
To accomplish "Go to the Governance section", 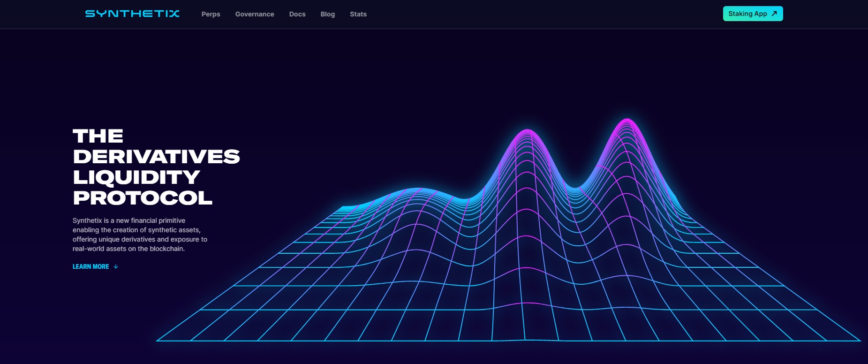I will [255, 14].
